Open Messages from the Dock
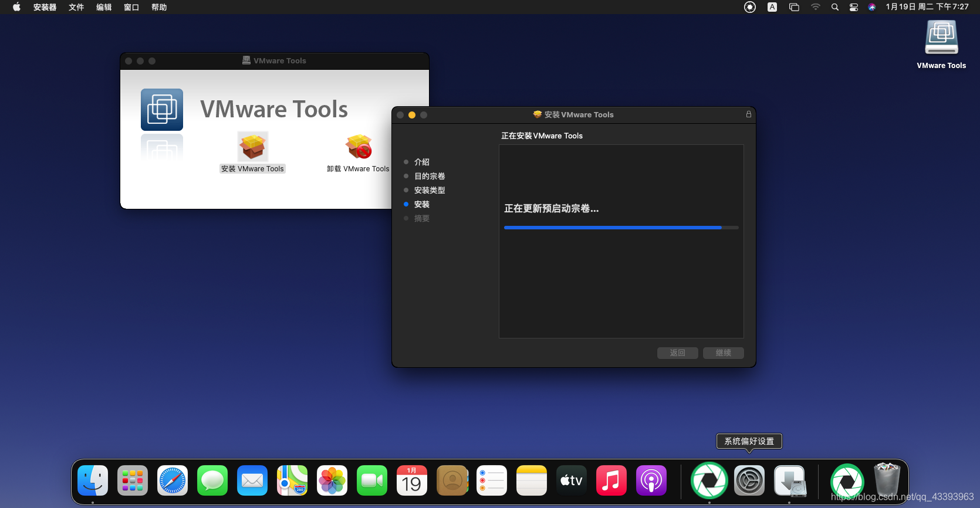This screenshot has width=980, height=508. point(212,481)
